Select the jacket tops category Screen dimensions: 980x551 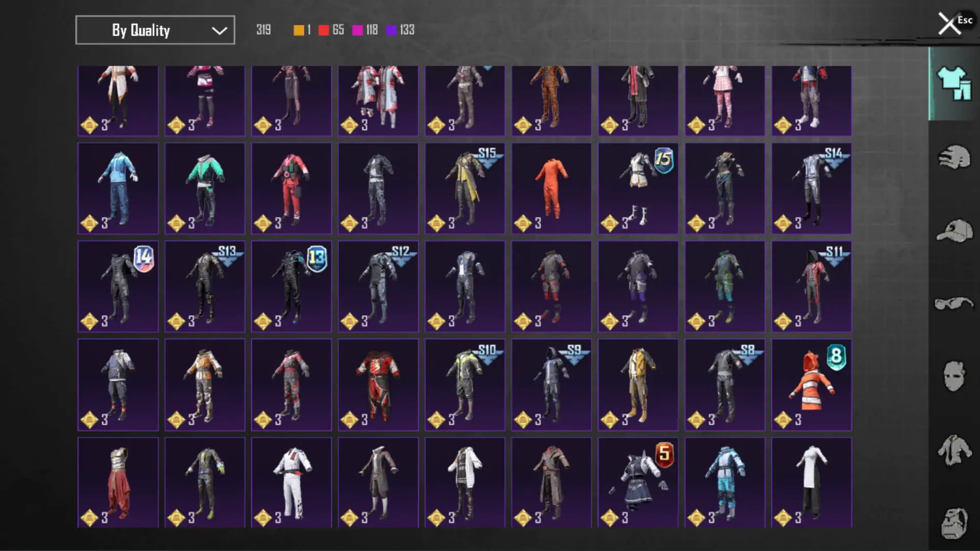pyautogui.click(x=953, y=450)
